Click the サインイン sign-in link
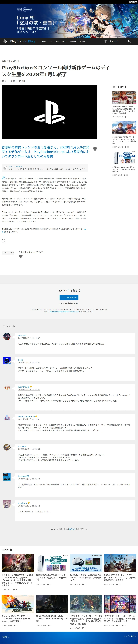This screenshot has width=138, height=644. coord(114,41)
